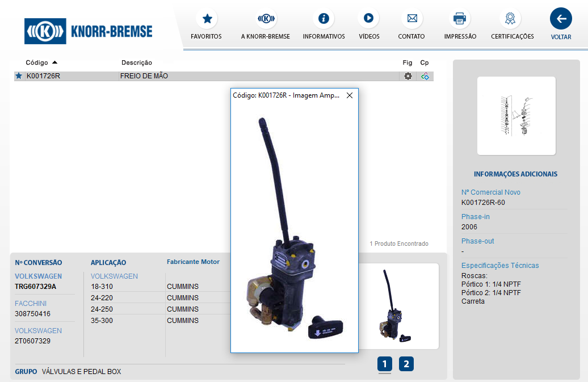Switch to image page 1
588x382 pixels.
(x=384, y=364)
